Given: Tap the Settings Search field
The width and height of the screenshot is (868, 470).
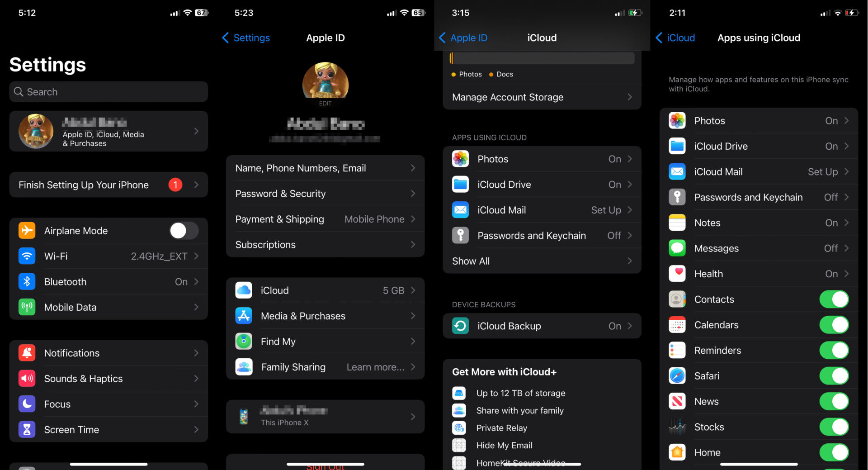Looking at the screenshot, I should pos(108,92).
